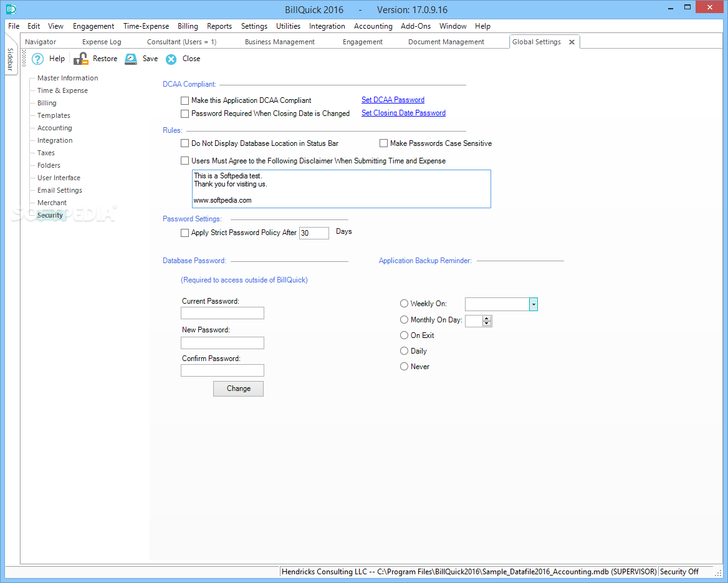728x583 pixels.
Task: Click the Change password button
Action: [238, 389]
